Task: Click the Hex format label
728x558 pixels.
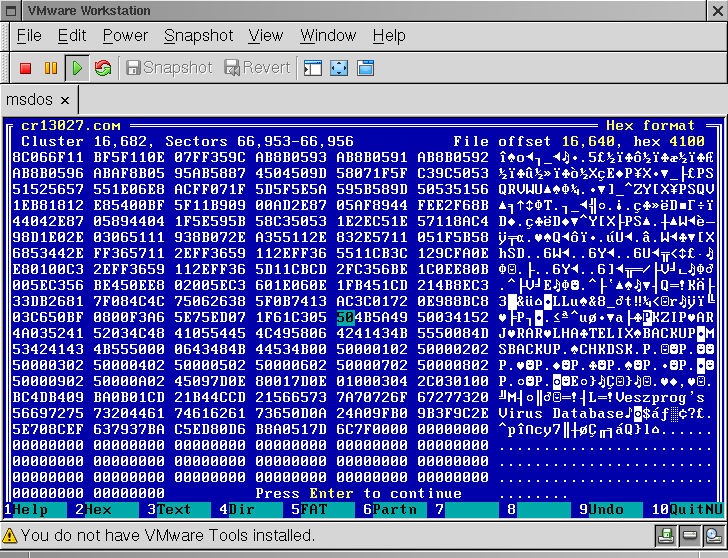Action: pyautogui.click(x=650, y=125)
